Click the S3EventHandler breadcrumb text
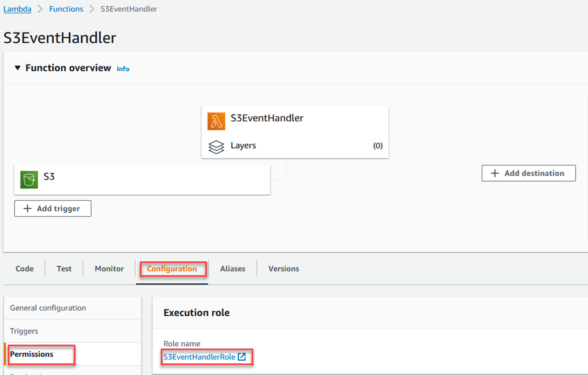This screenshot has width=588, height=375. point(129,9)
